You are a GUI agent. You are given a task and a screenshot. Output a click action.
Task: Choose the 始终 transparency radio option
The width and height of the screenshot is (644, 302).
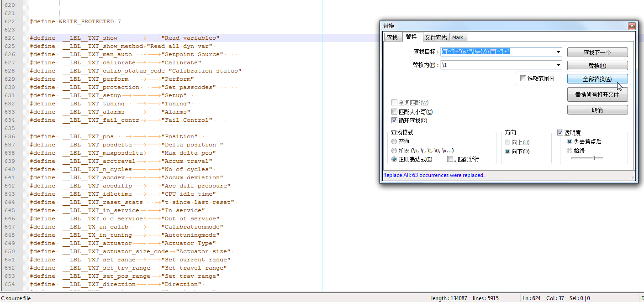(x=569, y=151)
